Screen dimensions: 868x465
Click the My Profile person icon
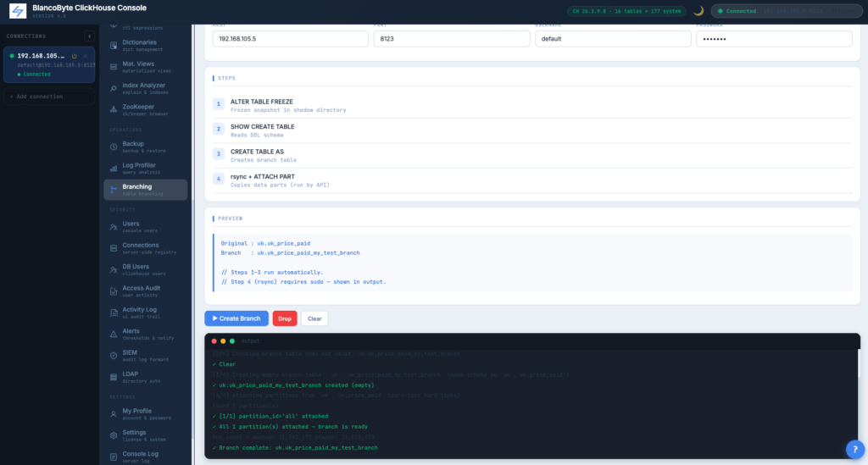(x=114, y=414)
